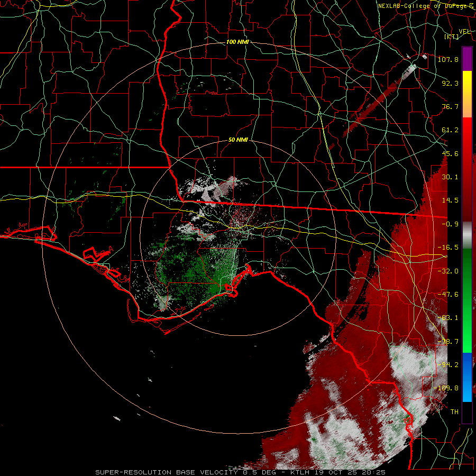Viewport: 476px width, 476px height.
Task: Click the 100 NMI range ring label
Action: click(237, 42)
